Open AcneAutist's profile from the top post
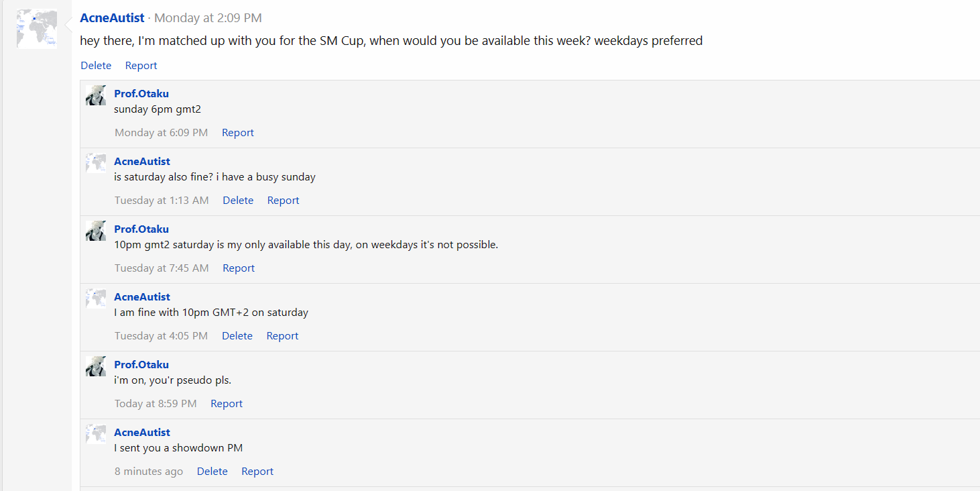Viewport: 980px width, 491px height. pyautogui.click(x=112, y=17)
